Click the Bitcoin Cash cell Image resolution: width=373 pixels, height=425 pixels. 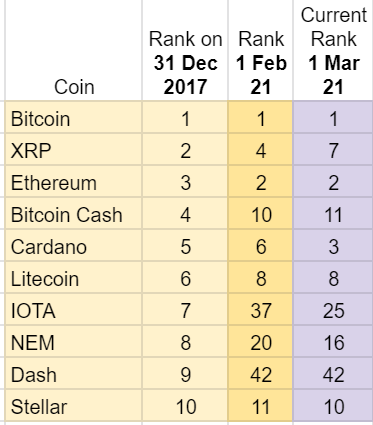tap(74, 213)
